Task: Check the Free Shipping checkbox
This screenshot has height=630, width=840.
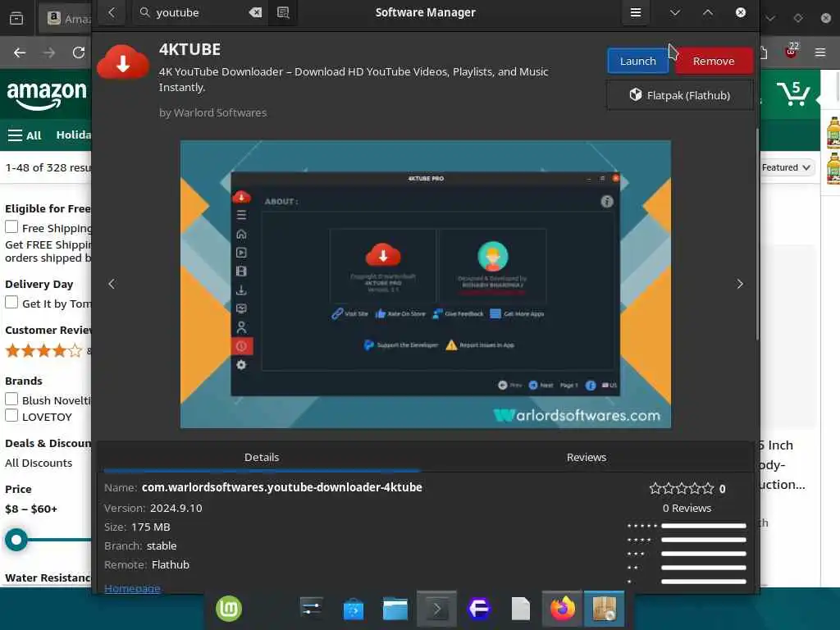Action: [11, 226]
